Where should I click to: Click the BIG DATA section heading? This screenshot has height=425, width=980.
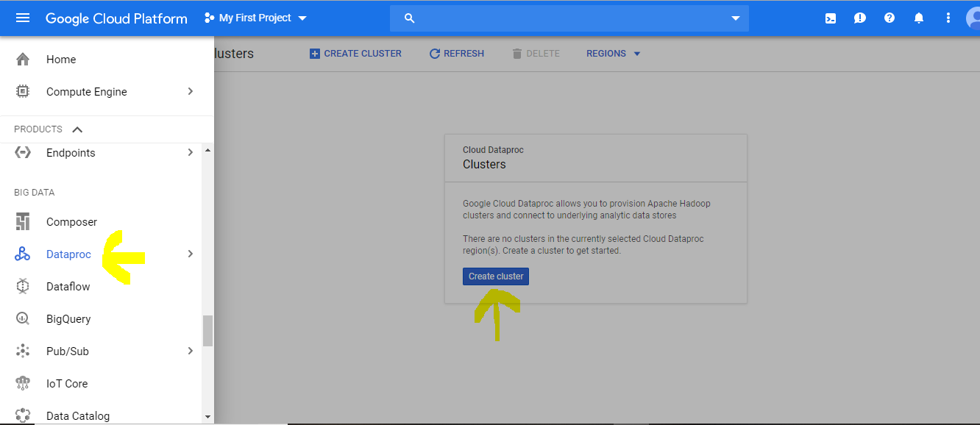35,193
